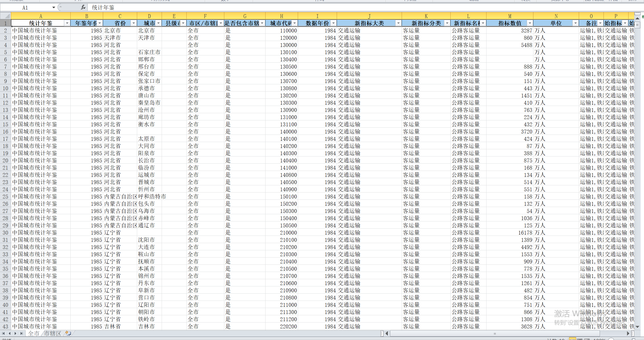Image resolution: width=644 pixels, height=340 pixels.
Task: Click the Insert Function fx icon
Action: (83, 7)
